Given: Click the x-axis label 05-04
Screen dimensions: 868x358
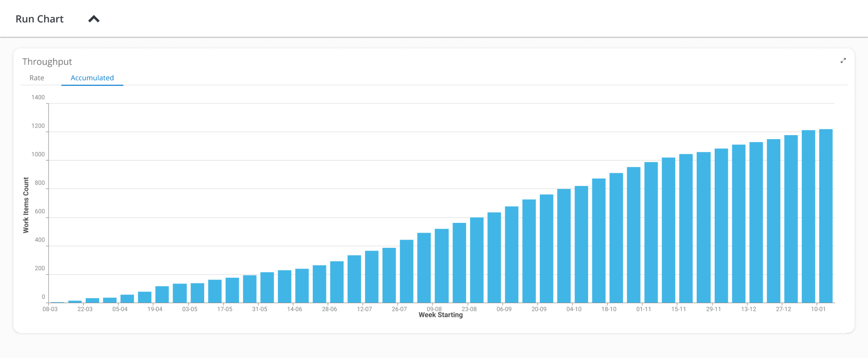Looking at the screenshot, I should tap(120, 309).
